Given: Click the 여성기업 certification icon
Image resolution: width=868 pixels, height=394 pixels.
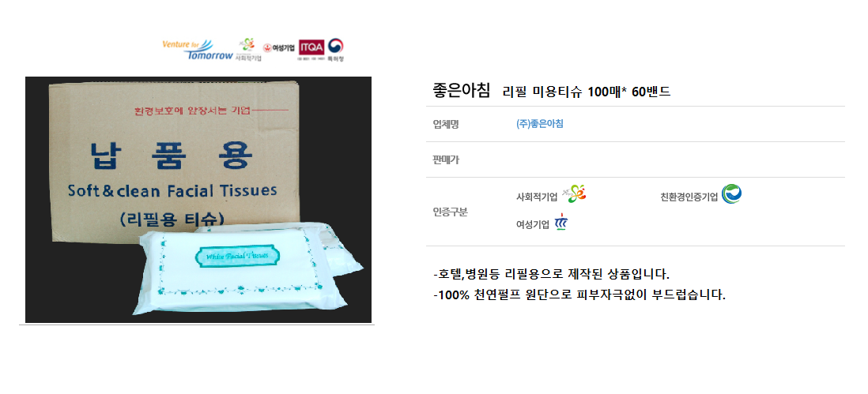Looking at the screenshot, I should coord(561,222).
